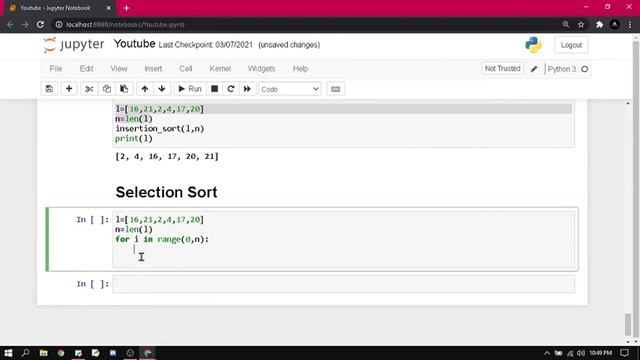Open the Help menu

click(x=300, y=69)
